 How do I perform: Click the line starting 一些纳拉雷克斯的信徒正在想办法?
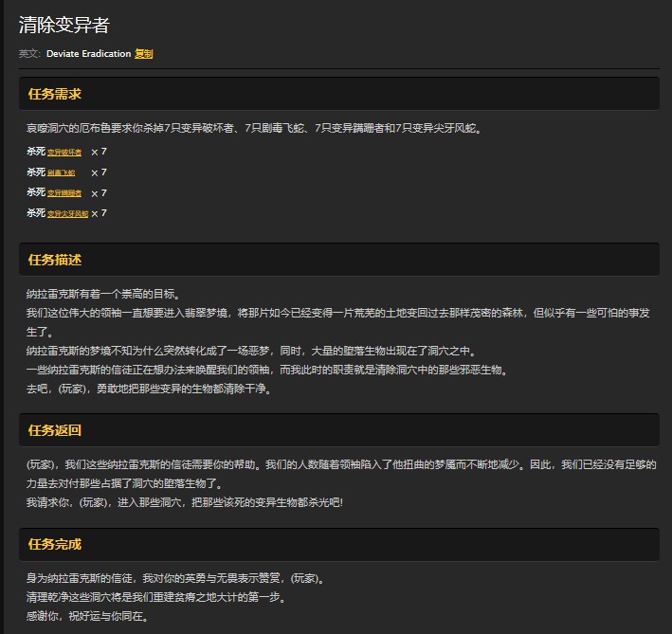(x=267, y=370)
